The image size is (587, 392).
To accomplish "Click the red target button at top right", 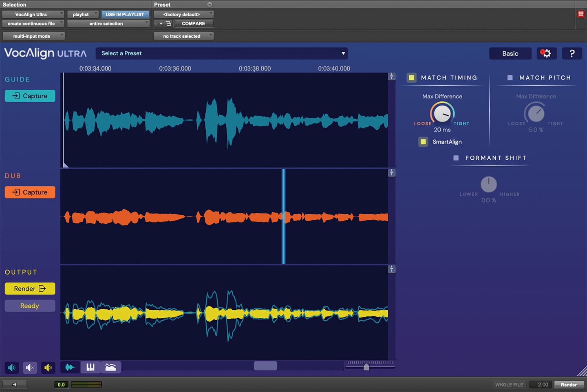I will tap(581, 14).
